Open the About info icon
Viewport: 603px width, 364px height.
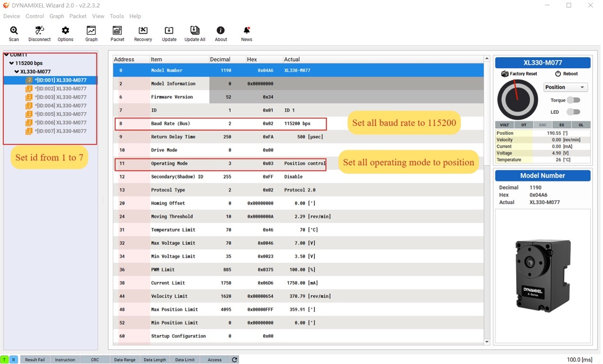221,30
